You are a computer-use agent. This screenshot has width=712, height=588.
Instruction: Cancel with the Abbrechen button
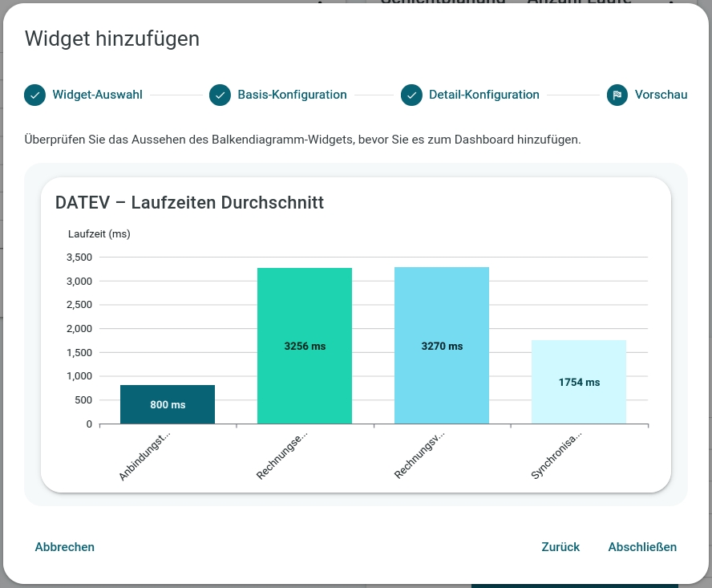click(64, 546)
